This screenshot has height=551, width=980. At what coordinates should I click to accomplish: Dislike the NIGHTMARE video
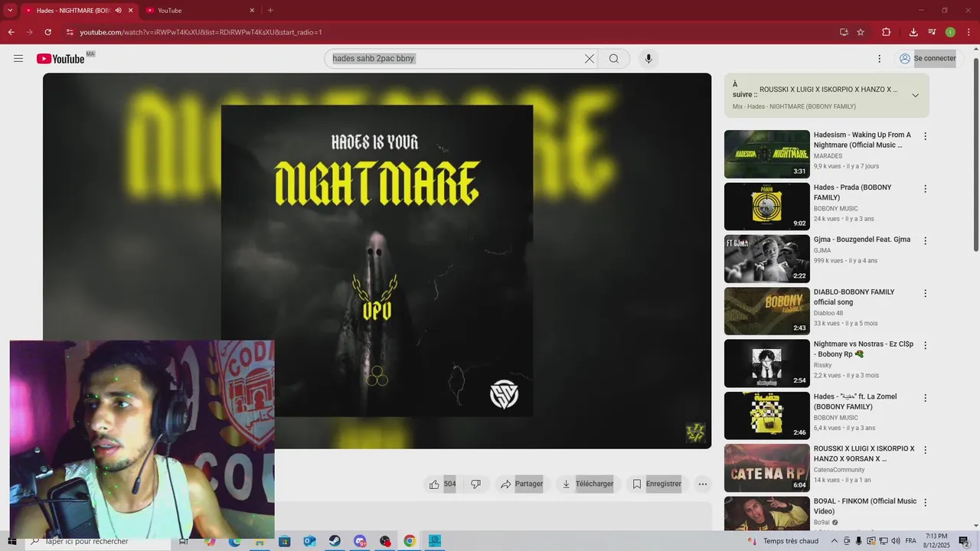click(475, 484)
